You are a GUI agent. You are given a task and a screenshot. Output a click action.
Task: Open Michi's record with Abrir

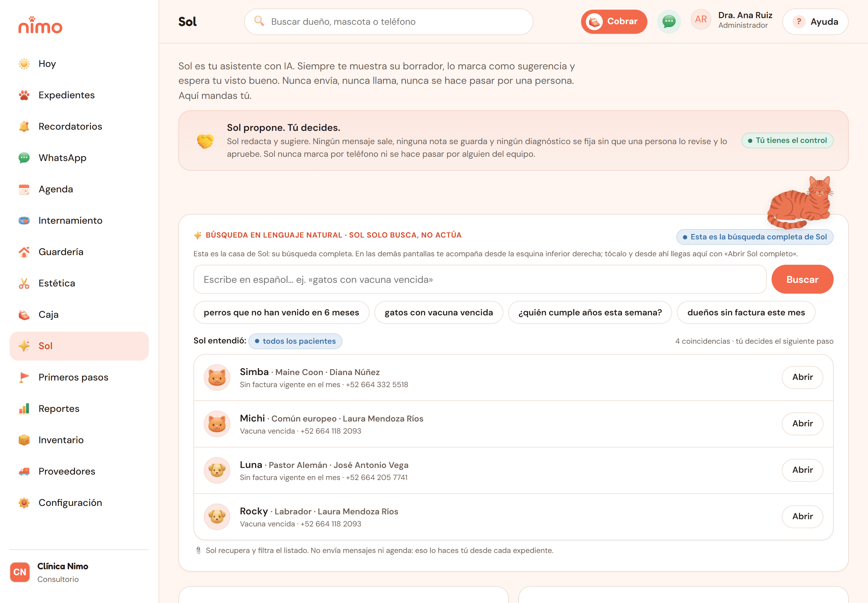802,424
